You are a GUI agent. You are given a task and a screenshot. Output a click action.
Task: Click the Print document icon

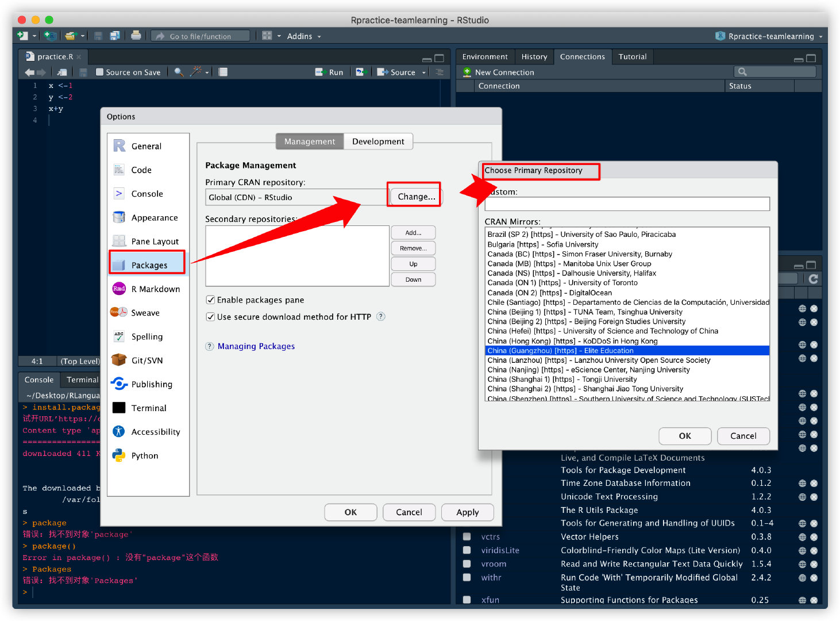click(x=136, y=36)
